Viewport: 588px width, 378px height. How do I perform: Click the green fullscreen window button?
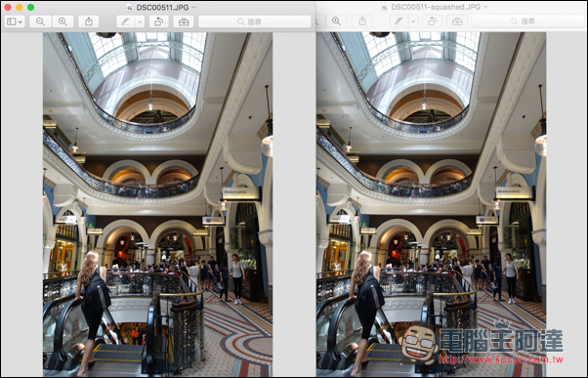point(30,7)
